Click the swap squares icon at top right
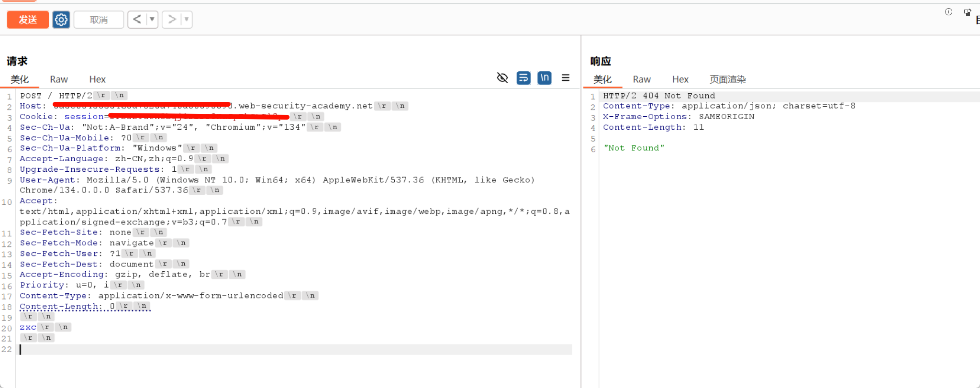Screen dimensions: 980x388 pos(968,12)
